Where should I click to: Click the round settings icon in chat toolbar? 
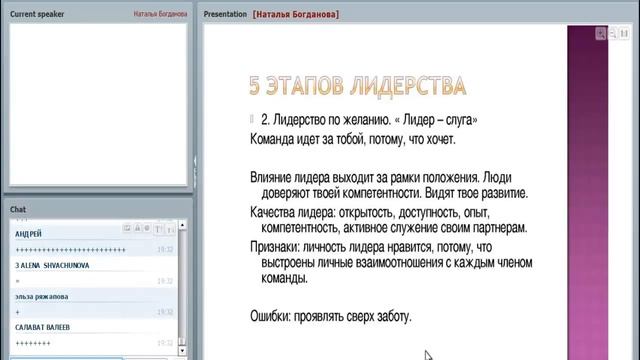click(x=147, y=228)
